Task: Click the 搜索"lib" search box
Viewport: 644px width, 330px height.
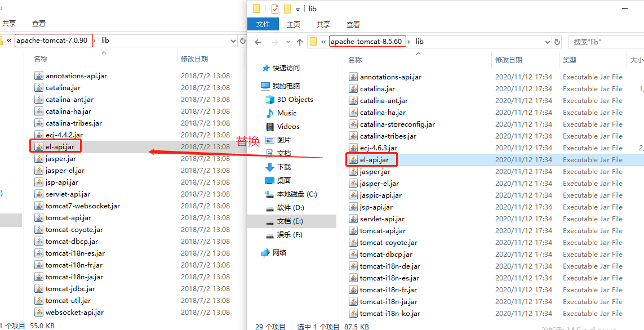Action: (x=606, y=42)
